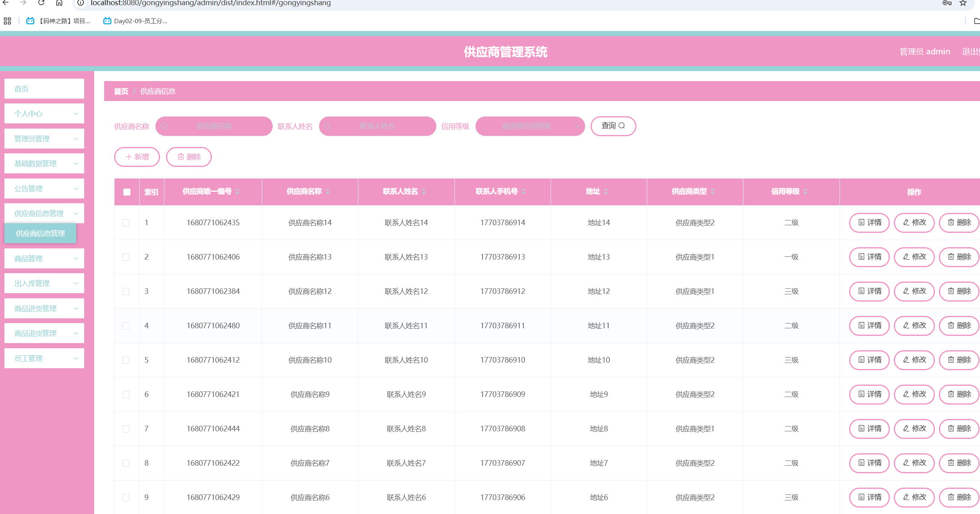Check the row 5 checkbox (供应商名称10)
980x514 pixels.
click(126, 360)
